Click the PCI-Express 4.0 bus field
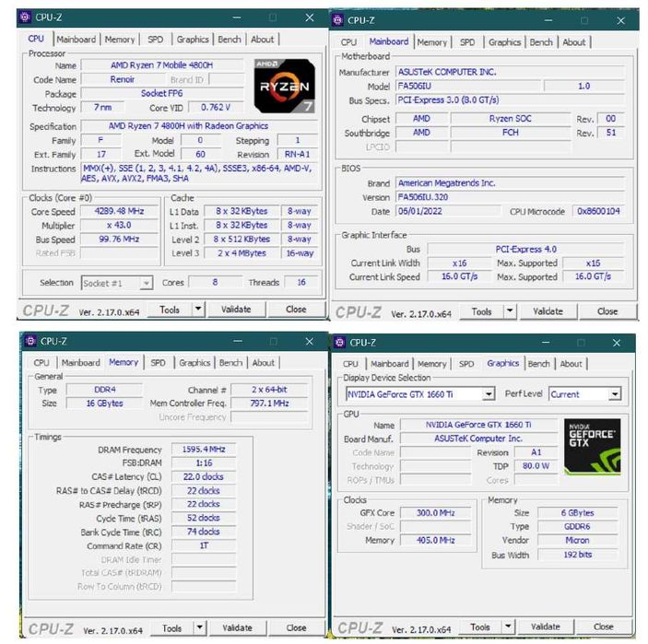 pos(525,249)
